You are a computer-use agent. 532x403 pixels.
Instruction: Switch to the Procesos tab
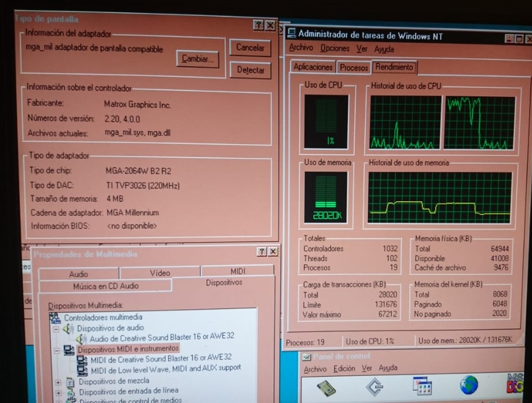(354, 67)
